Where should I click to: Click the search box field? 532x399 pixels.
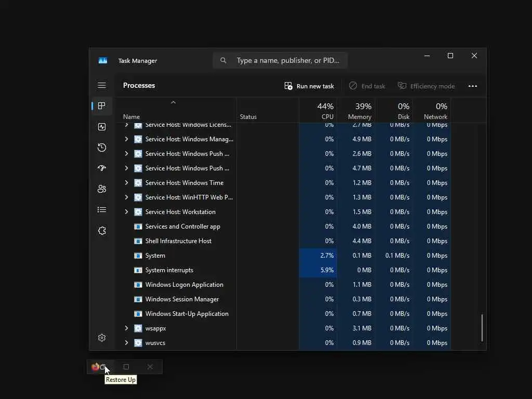[280, 60]
